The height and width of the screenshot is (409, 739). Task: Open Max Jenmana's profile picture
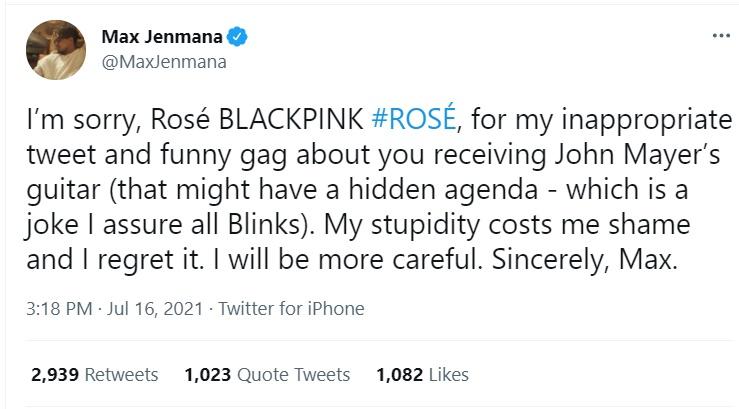(55, 50)
